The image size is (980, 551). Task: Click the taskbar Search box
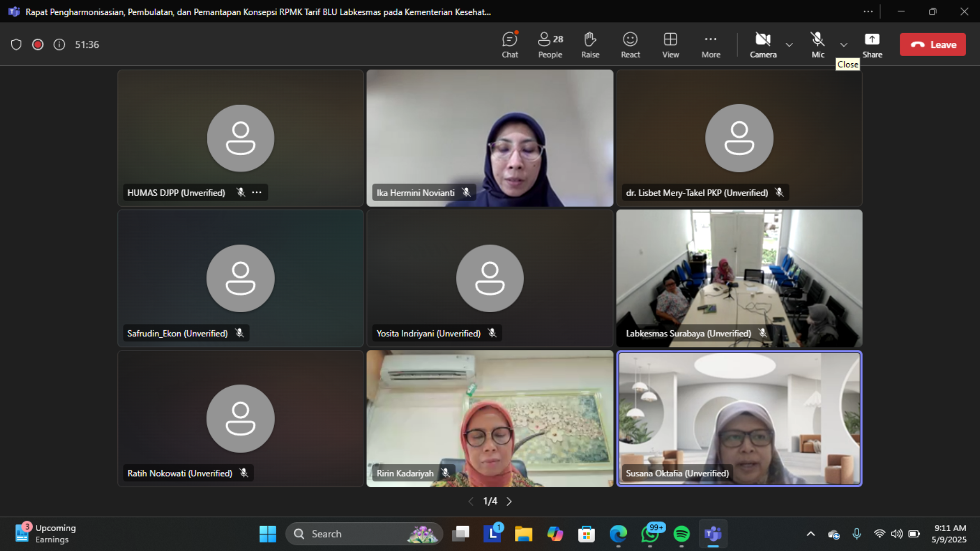(364, 534)
